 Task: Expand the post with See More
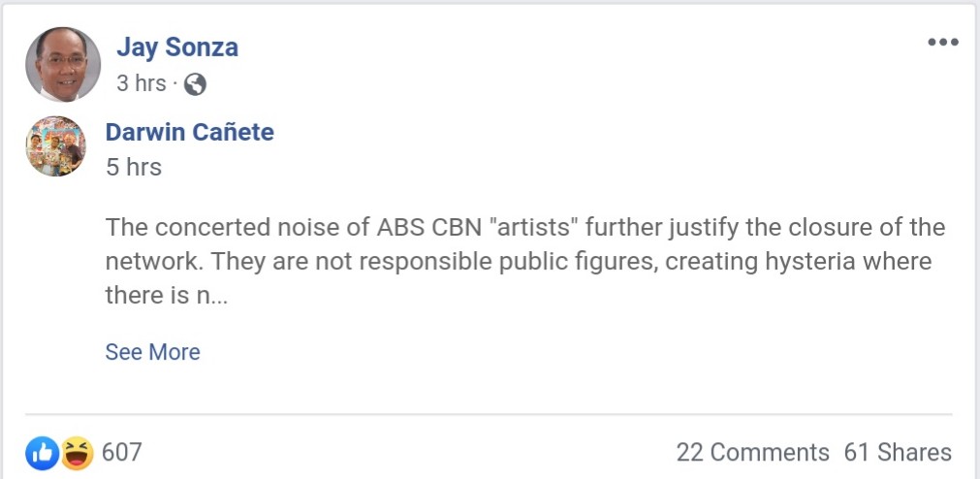[x=152, y=352]
